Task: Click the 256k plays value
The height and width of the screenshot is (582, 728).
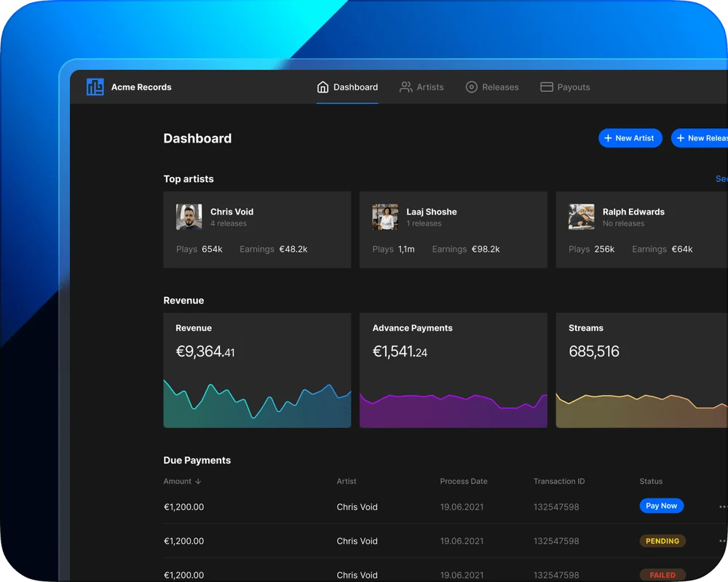Action: pyautogui.click(x=604, y=250)
